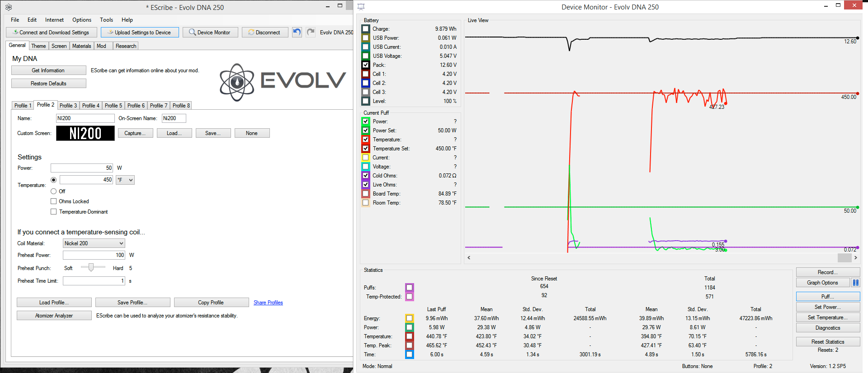Enable the Ohms Locked checkbox
The height and width of the screenshot is (373, 868).
pyautogui.click(x=54, y=201)
